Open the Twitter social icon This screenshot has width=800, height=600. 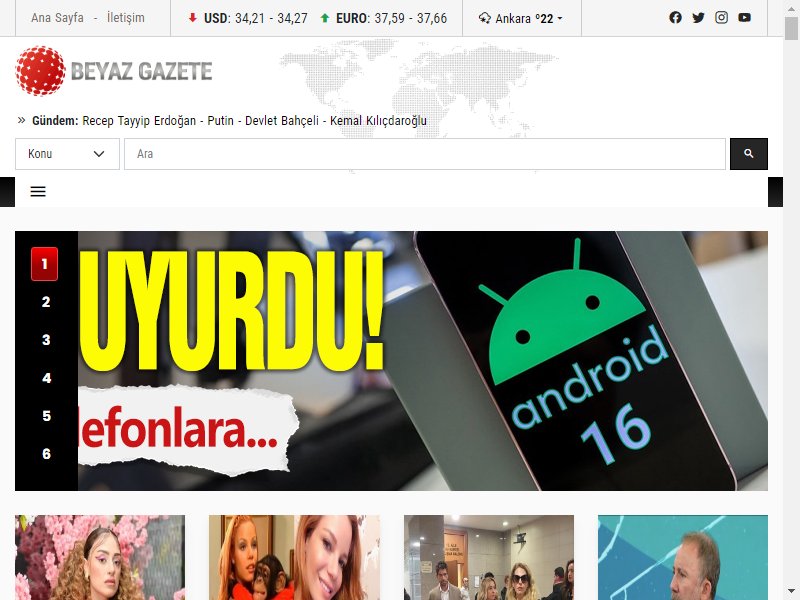pos(698,18)
